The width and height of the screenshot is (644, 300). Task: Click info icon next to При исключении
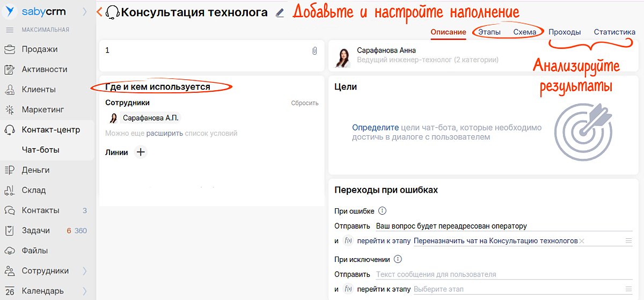click(398, 259)
